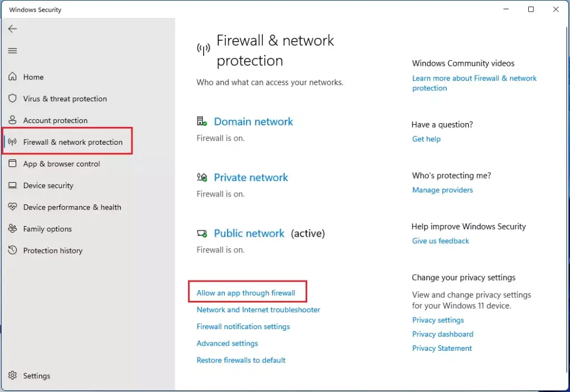Select Family options in sidebar

47,229
